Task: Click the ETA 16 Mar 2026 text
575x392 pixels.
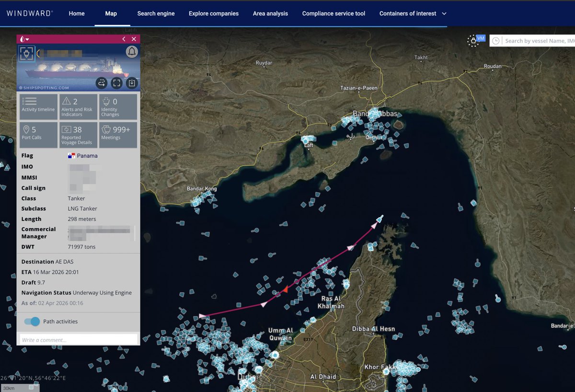Action: point(50,272)
